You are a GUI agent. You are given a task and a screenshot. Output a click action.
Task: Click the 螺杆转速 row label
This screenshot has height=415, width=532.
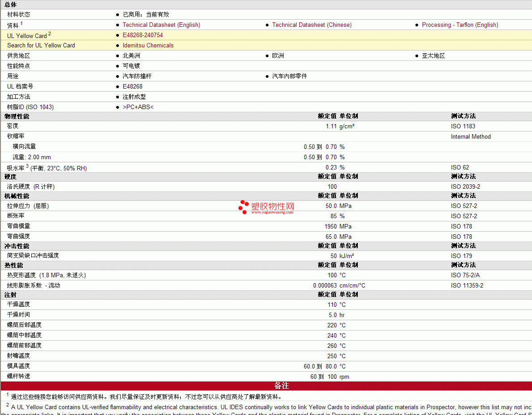(18, 376)
